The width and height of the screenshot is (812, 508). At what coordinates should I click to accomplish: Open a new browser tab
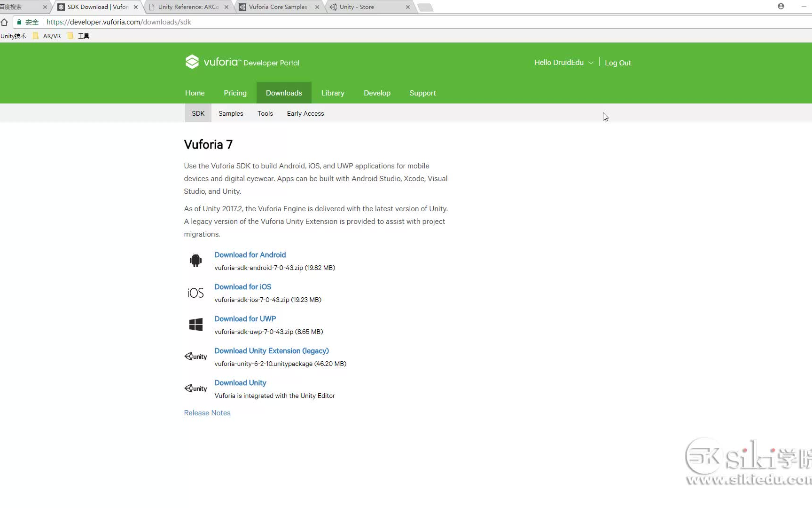pos(425,8)
